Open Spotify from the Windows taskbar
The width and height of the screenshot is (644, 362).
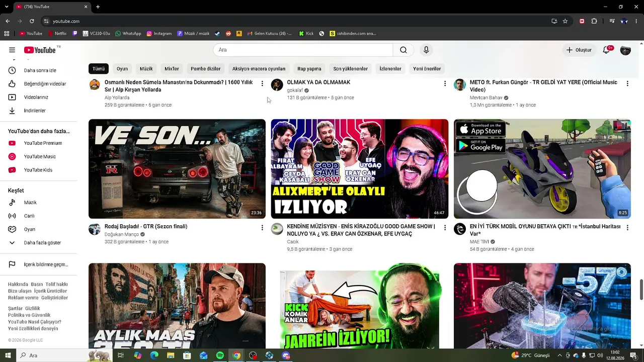pyautogui.click(x=220, y=355)
